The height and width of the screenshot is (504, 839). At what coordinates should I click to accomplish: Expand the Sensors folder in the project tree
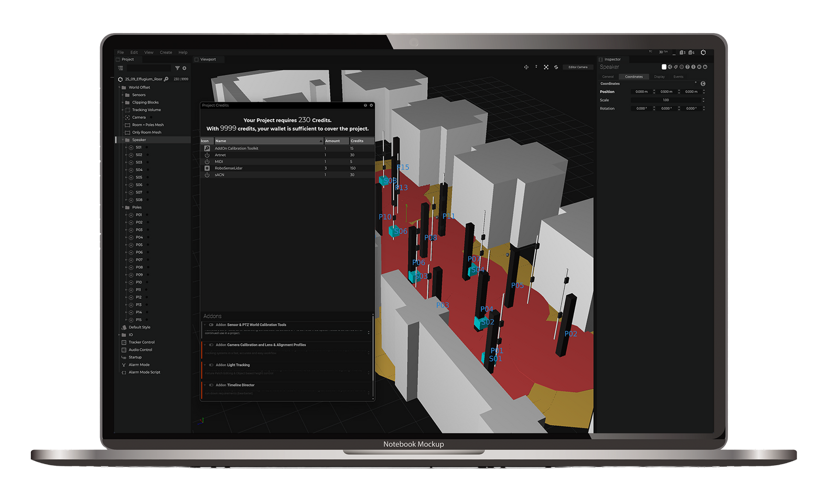[123, 95]
